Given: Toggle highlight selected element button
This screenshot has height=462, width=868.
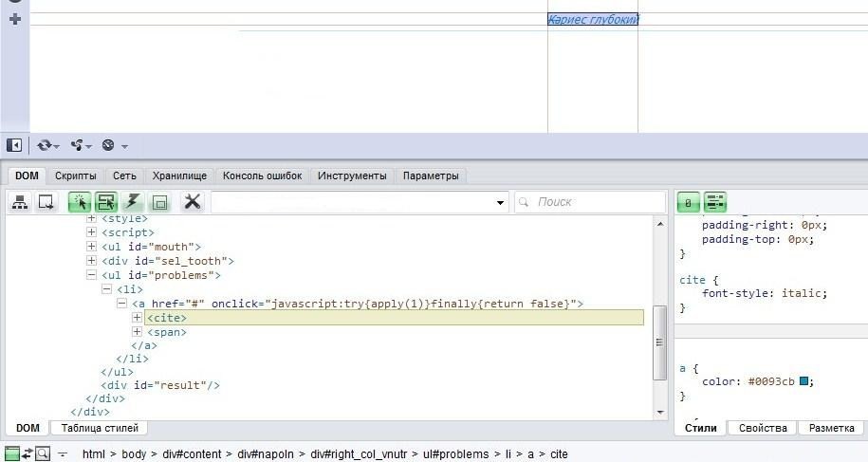Looking at the screenshot, I should [x=106, y=202].
